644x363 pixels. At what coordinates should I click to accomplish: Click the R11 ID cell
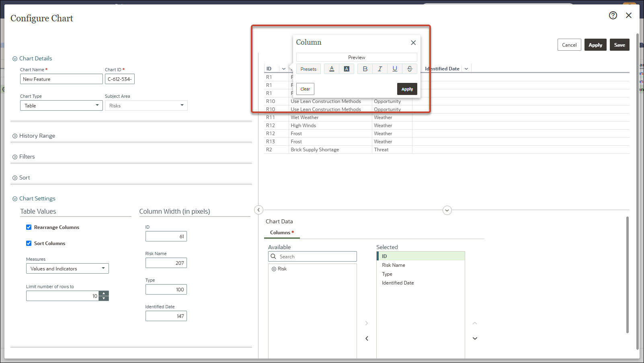276,118
